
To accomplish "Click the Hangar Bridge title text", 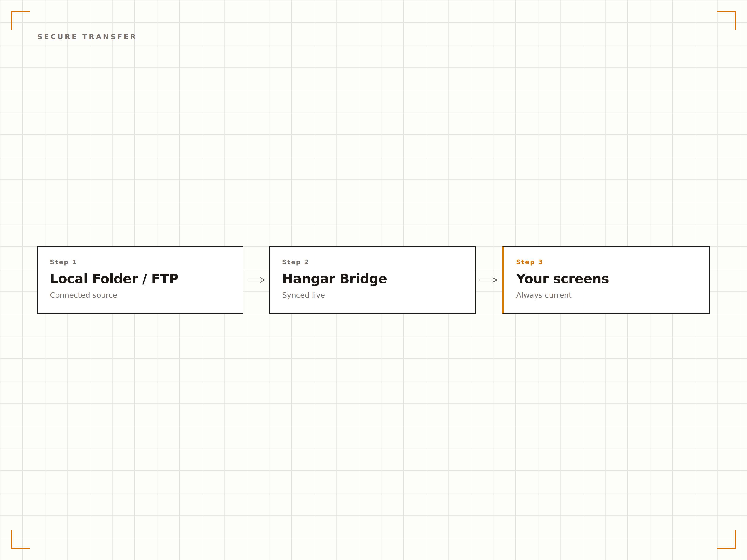I will click(335, 279).
